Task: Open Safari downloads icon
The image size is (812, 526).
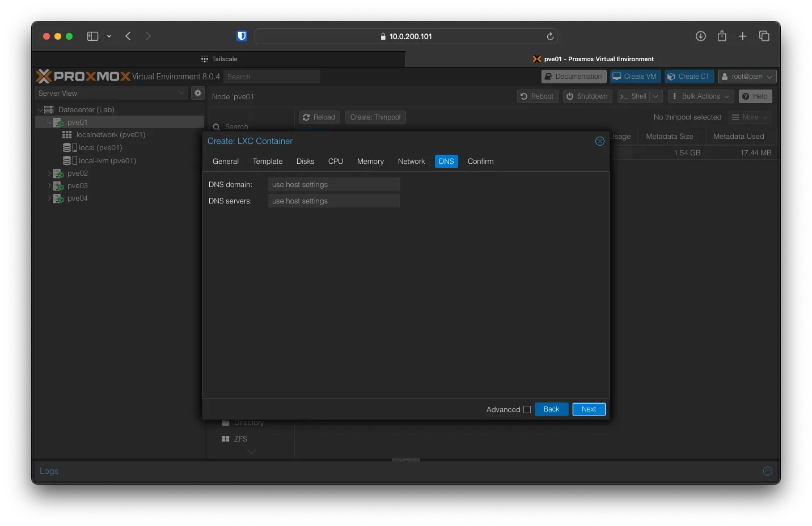Action: [701, 36]
